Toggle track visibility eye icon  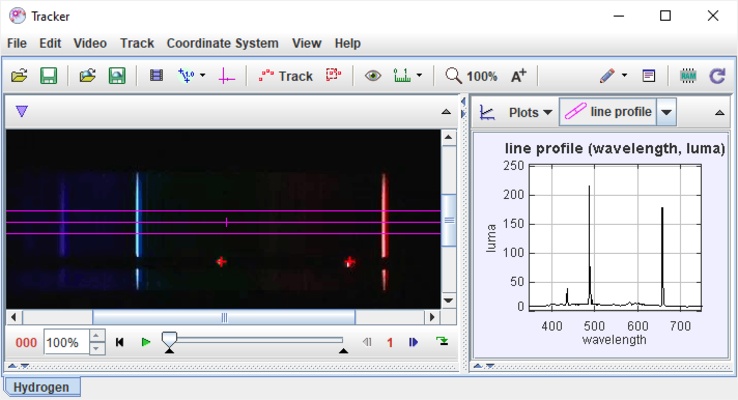point(373,76)
